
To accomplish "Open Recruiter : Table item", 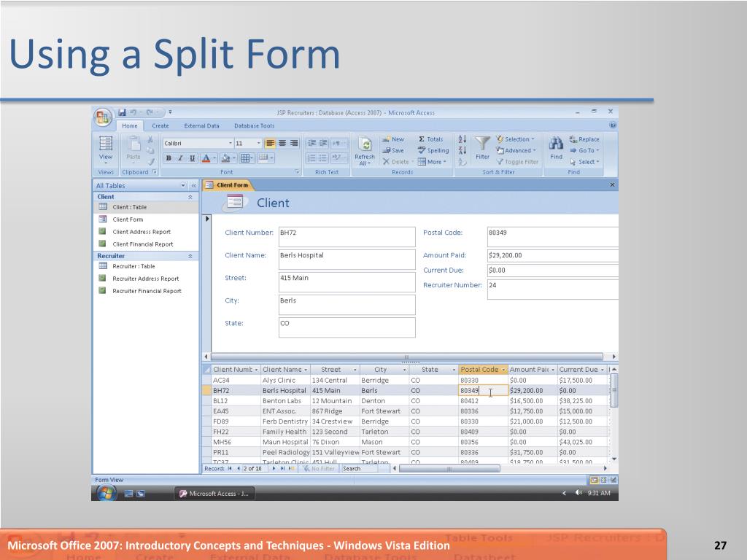I will [146, 266].
